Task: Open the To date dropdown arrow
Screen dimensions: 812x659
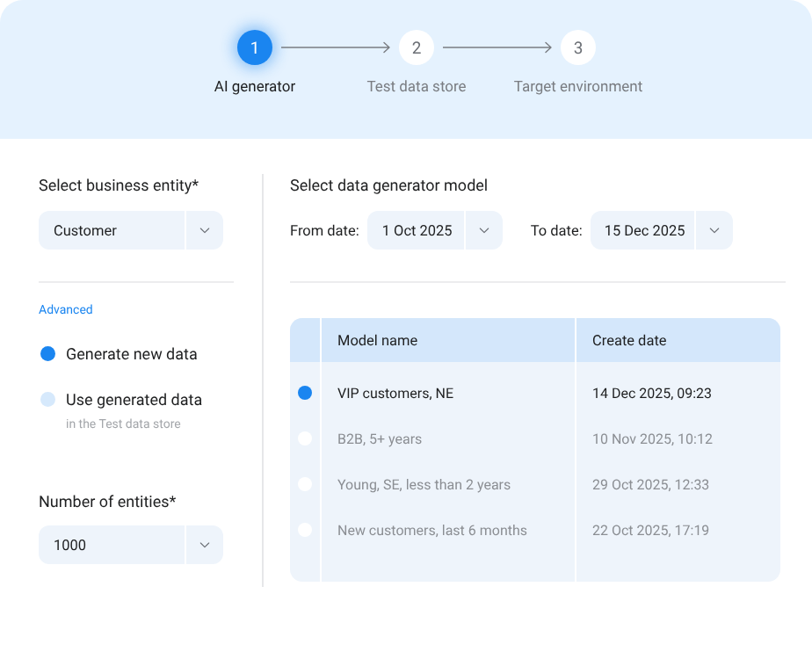Action: tap(714, 230)
